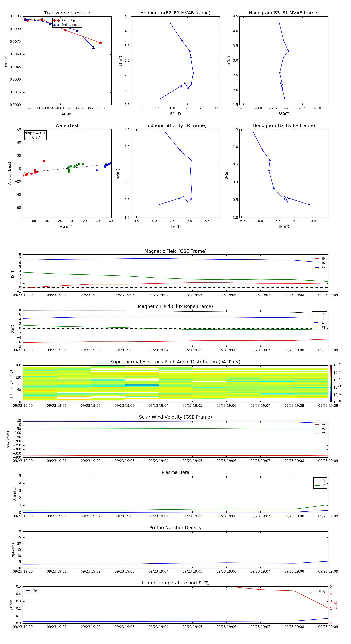Click the 'Bz(nT)' x-axis label
This screenshot has width=351, height=644.
tap(175, 227)
